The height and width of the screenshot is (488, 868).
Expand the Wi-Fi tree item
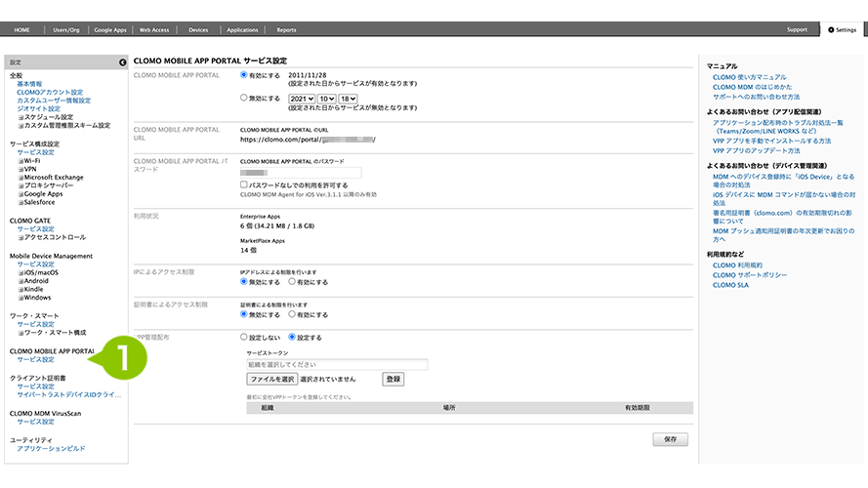click(x=21, y=161)
